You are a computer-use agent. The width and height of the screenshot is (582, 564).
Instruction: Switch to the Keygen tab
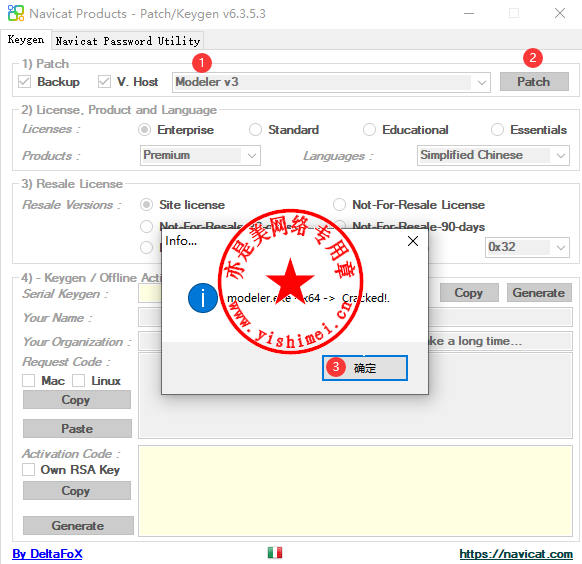coord(26,39)
